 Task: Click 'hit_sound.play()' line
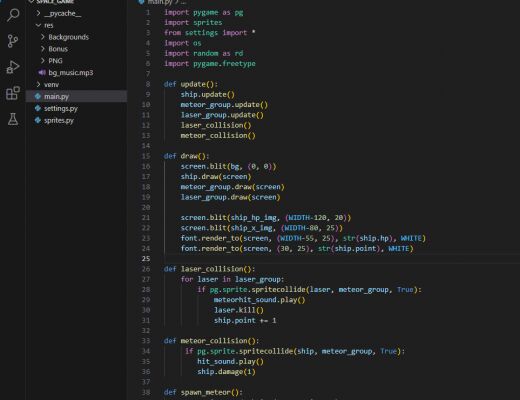[230, 362]
